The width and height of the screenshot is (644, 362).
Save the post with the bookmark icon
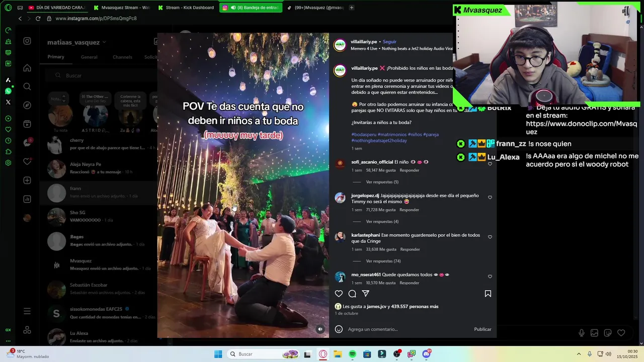[x=488, y=294]
